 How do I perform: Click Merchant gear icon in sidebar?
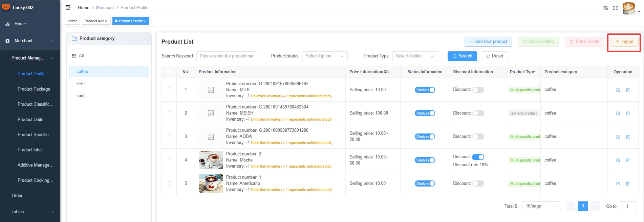tap(7, 41)
